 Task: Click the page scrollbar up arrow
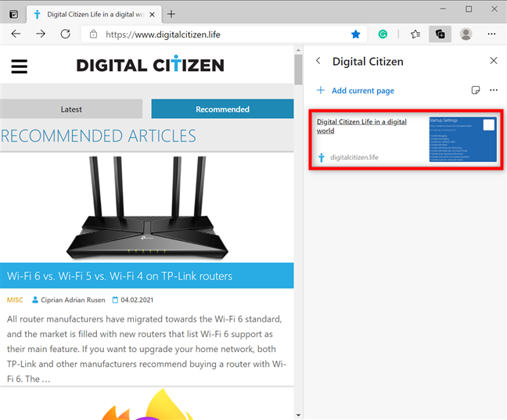tap(298, 50)
